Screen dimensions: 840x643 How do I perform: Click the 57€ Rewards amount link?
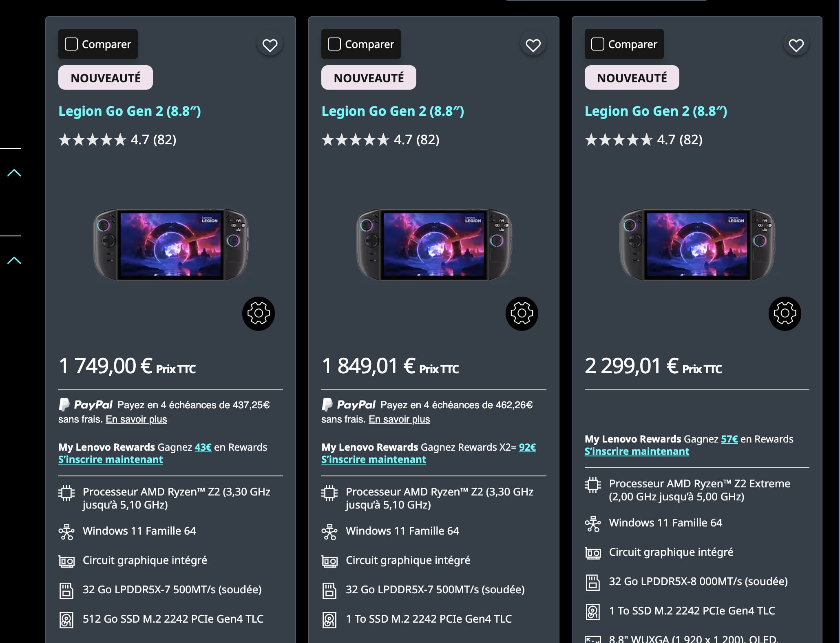(x=729, y=439)
